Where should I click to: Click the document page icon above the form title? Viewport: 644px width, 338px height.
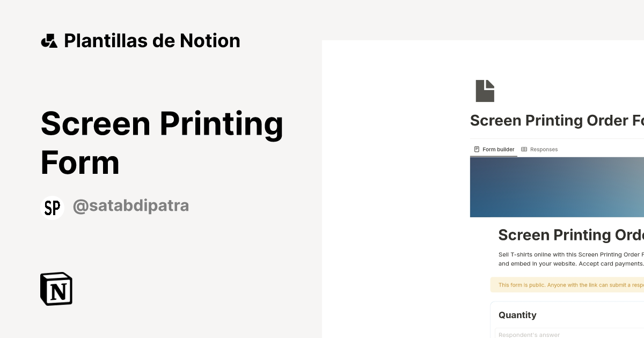485,90
